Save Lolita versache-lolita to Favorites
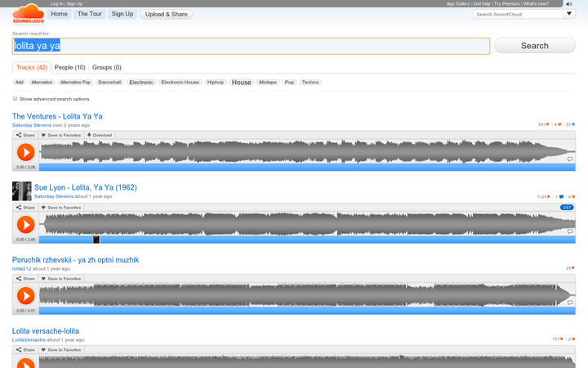The height and width of the screenshot is (368, 588). click(x=60, y=350)
